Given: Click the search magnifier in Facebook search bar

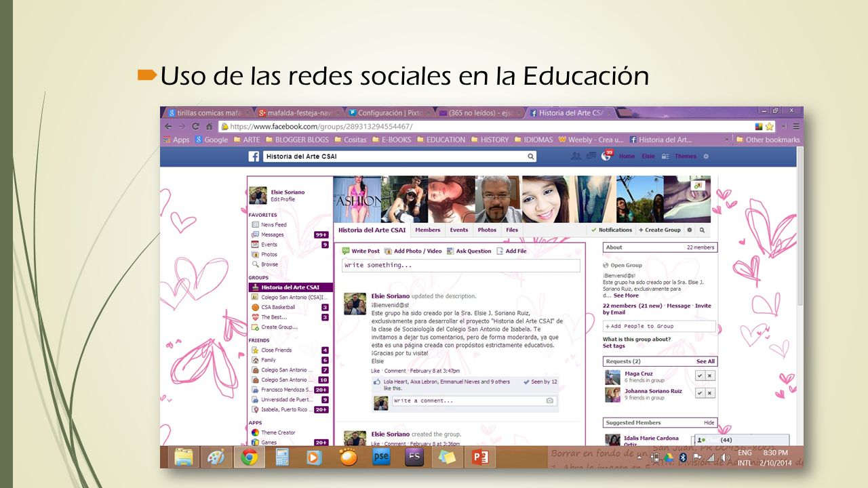Looking at the screenshot, I should click(531, 157).
